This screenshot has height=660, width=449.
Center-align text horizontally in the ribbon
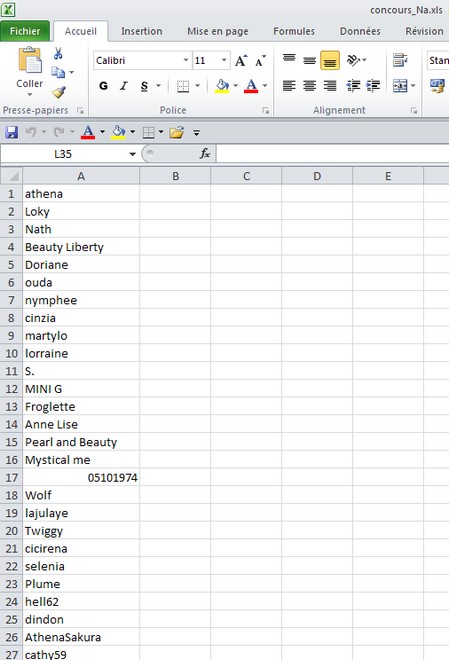tap(310, 86)
